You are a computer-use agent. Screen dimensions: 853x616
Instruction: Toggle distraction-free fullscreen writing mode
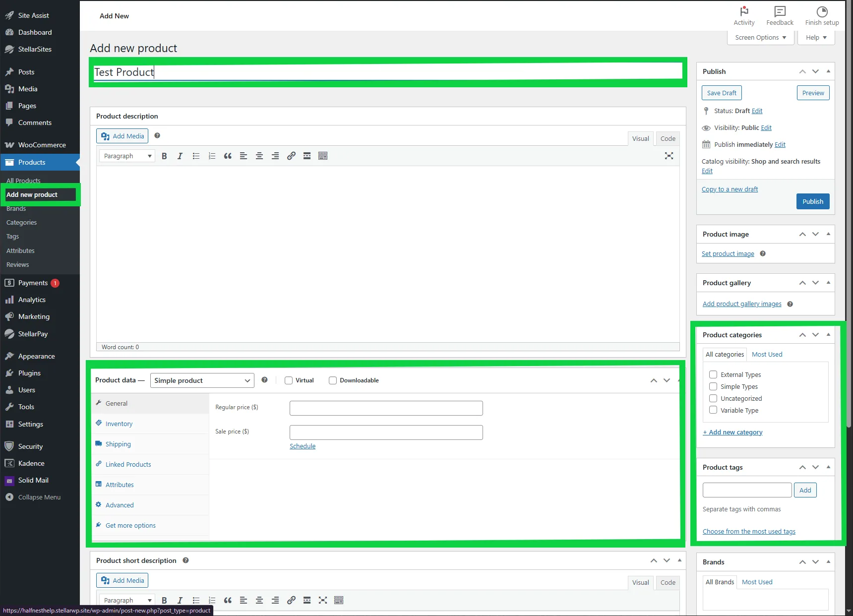[x=669, y=156]
